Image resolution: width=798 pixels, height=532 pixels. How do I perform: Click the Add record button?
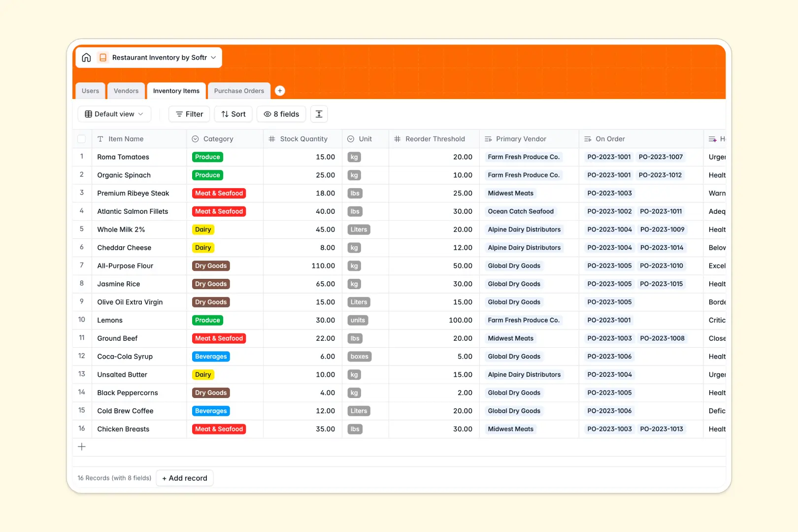[x=184, y=478]
